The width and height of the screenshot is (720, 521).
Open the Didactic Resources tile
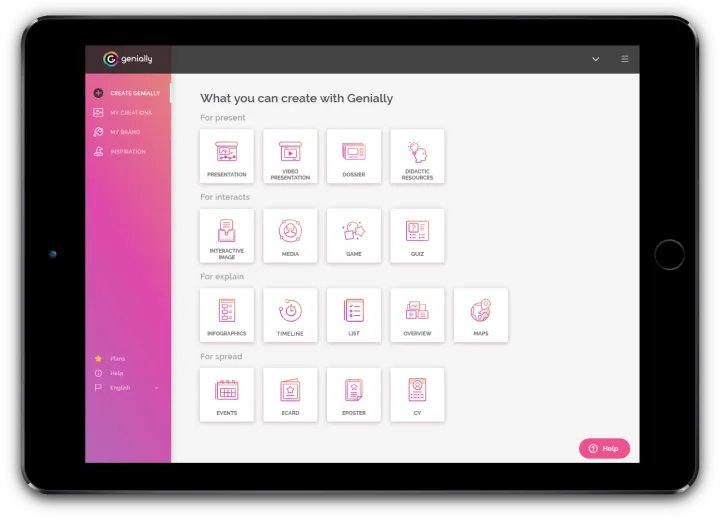coord(417,156)
